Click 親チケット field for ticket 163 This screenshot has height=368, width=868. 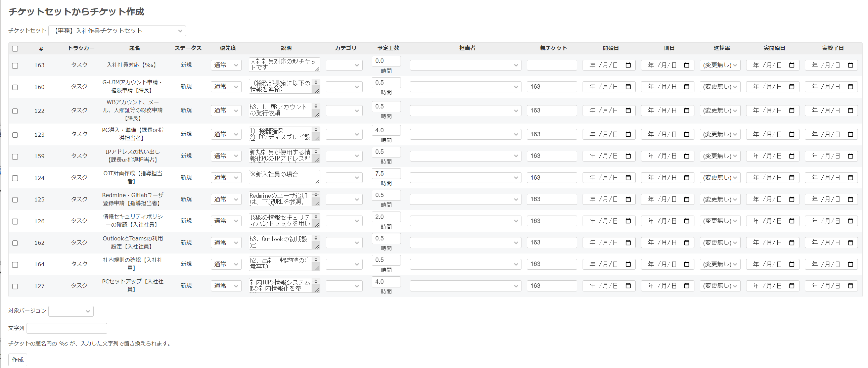(x=552, y=65)
